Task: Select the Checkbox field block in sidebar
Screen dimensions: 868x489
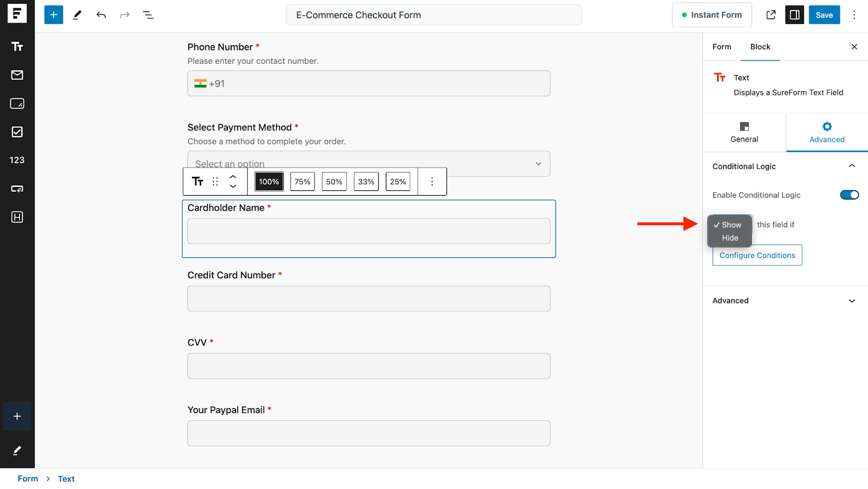Action: tap(17, 132)
